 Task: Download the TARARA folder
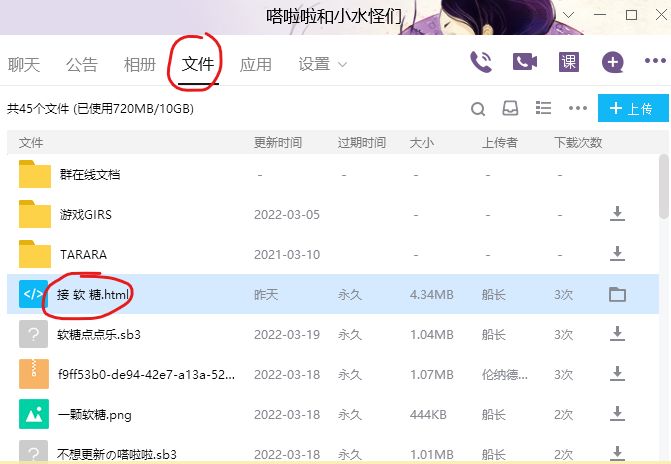[x=617, y=253]
